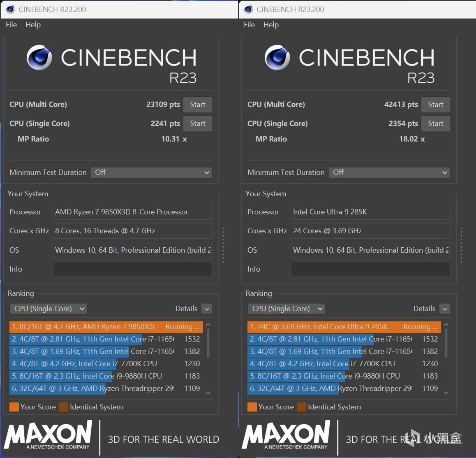Screen dimensions: 476x458
Task: Open File menu in left window
Action: pyautogui.click(x=11, y=25)
